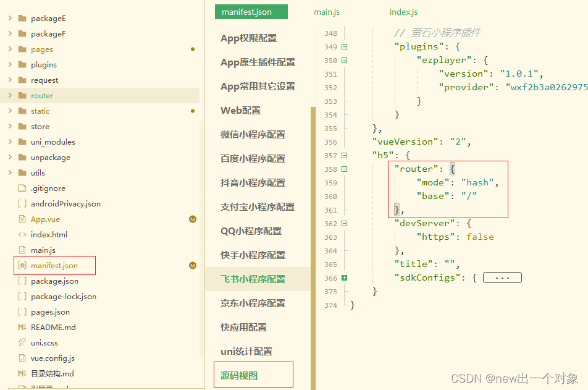Click the Sass icon next to uni.scss
Screen dimensions: 588x390
pyautogui.click(x=23, y=342)
